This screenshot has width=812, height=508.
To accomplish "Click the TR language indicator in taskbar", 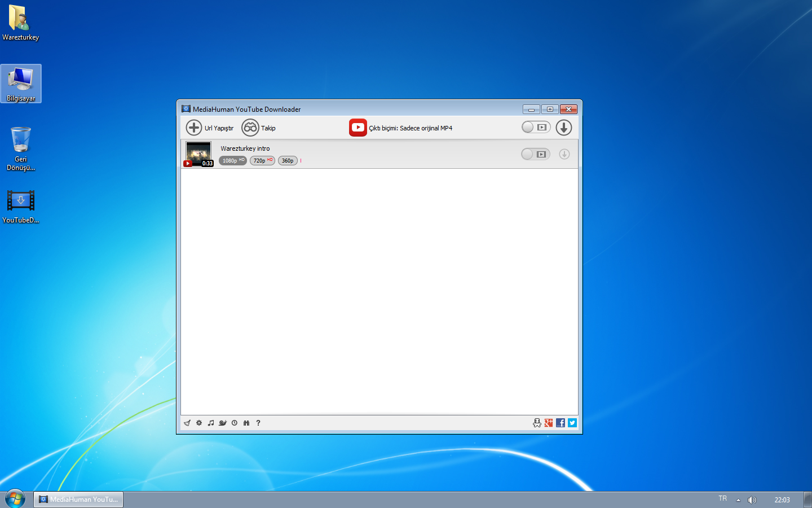I will point(723,498).
